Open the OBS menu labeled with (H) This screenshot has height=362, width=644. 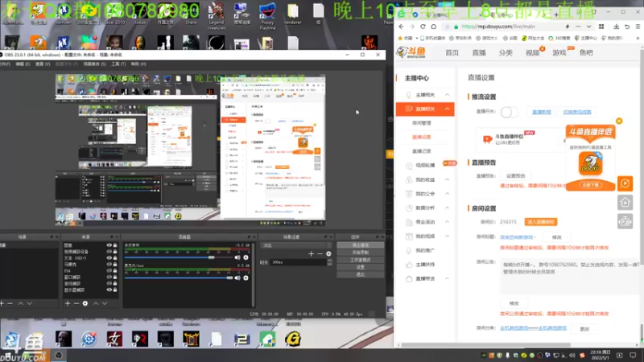[x=138, y=64]
